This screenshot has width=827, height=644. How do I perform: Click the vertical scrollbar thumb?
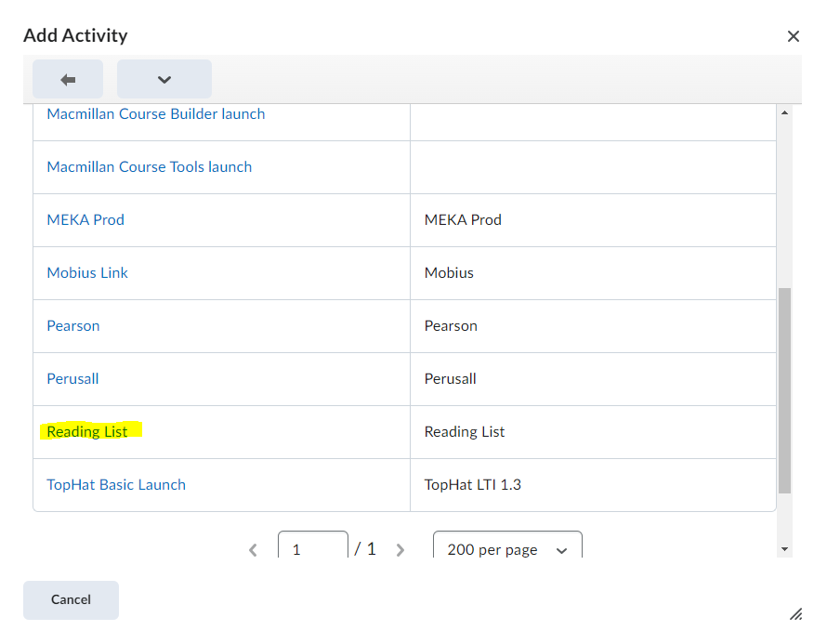click(784, 390)
